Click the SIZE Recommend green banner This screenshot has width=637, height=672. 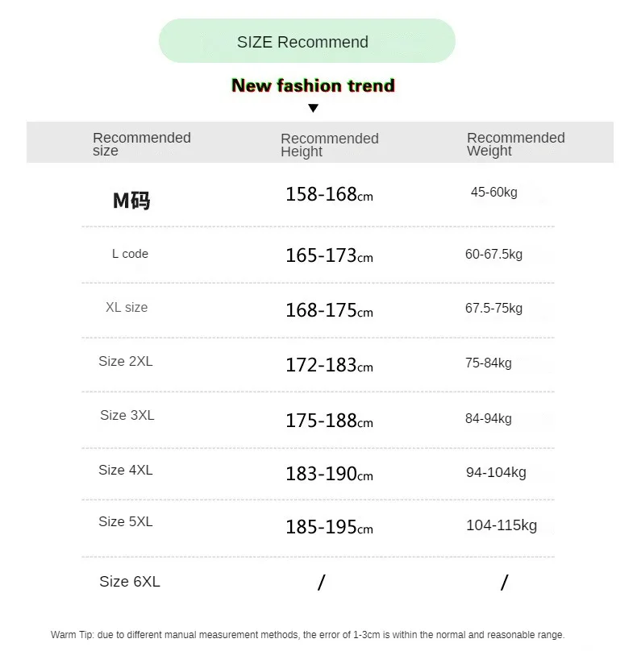306,41
